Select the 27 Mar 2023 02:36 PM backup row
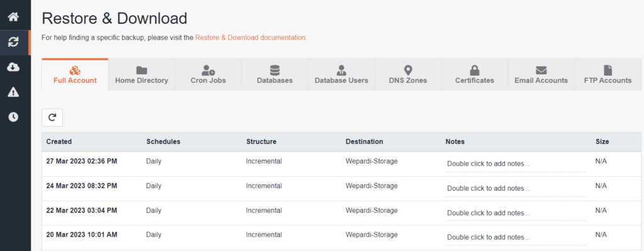 (x=341, y=164)
